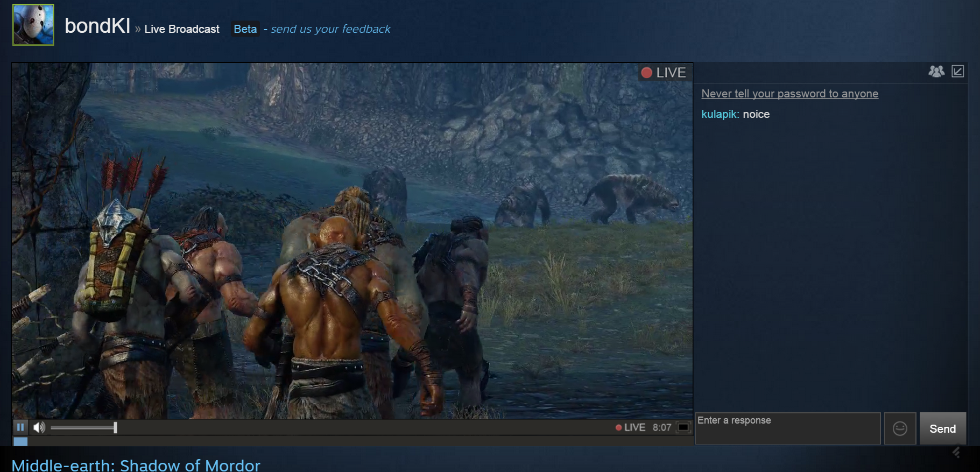The height and width of the screenshot is (472, 980).
Task: Grab the chat box resize handle
Action: click(x=956, y=452)
